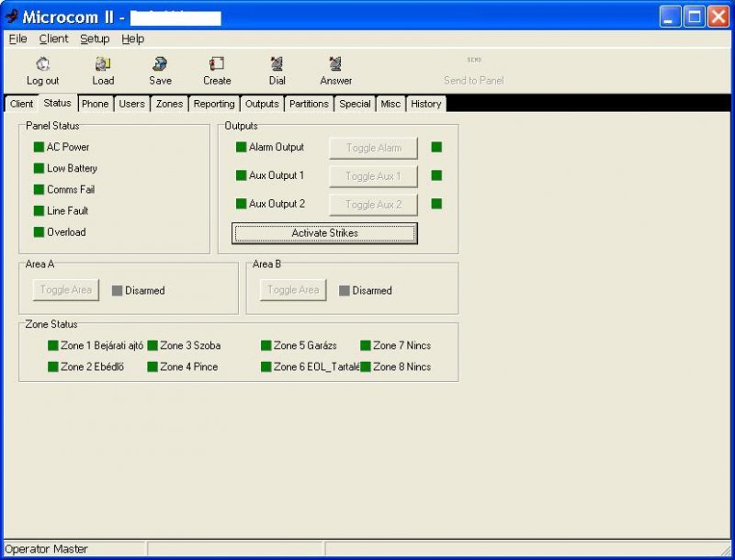Click the Comms Fail status indicator
Viewport: 735px width, 560px height.
click(x=39, y=190)
